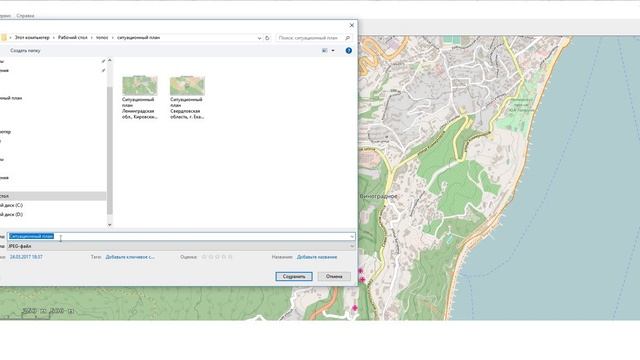Click the Создать папку button
This screenshot has height=360, width=640.
(x=25, y=51)
